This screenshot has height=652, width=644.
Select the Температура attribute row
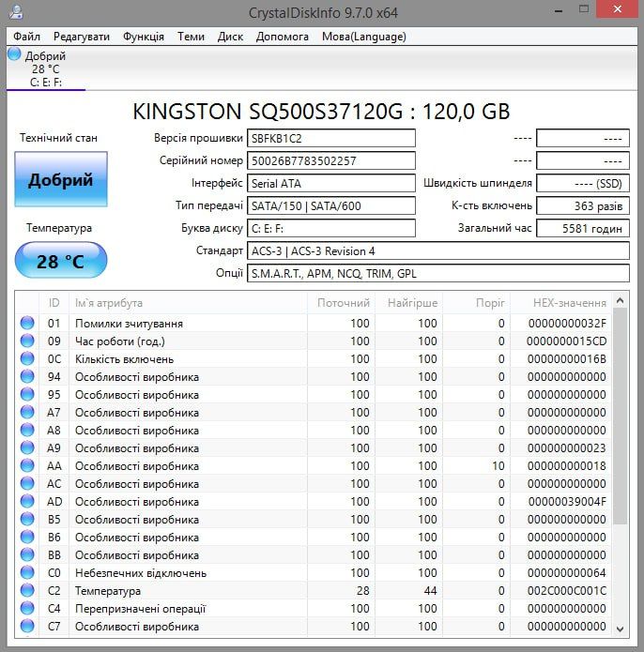pos(314,590)
